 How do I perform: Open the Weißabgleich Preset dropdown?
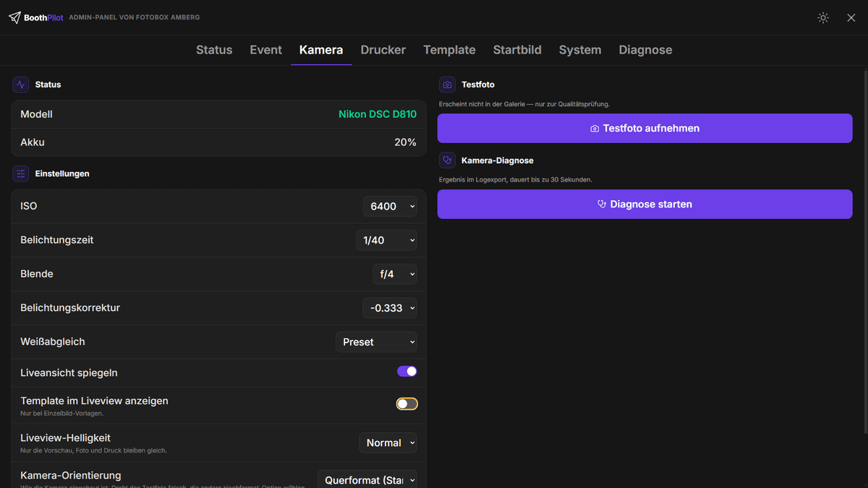[x=376, y=342]
